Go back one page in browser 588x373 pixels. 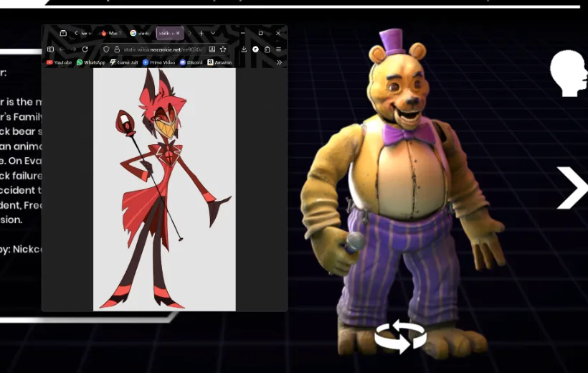coord(62,49)
